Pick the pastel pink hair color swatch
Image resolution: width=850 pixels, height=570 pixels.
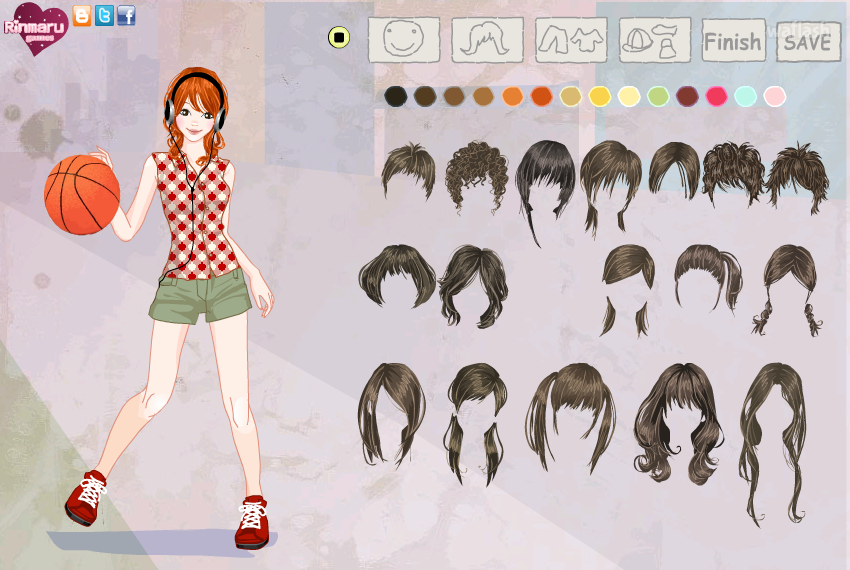pyautogui.click(x=775, y=97)
